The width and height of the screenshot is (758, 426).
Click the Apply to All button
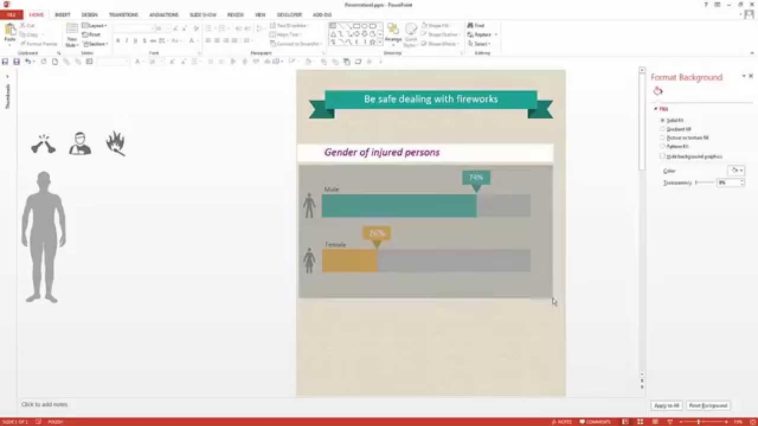pos(666,405)
